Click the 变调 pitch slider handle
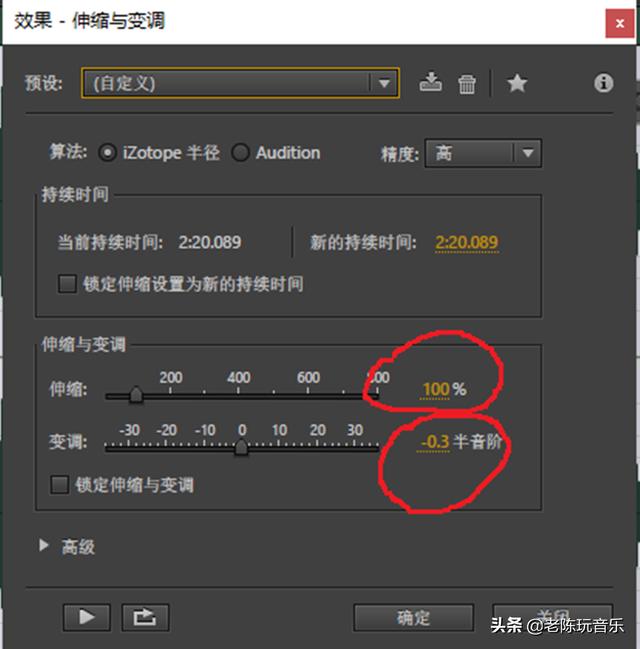Viewport: 640px width, 649px height. (241, 447)
